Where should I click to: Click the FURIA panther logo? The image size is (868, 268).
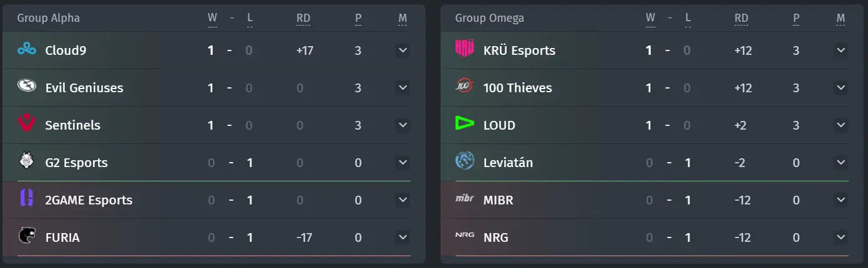(x=27, y=237)
